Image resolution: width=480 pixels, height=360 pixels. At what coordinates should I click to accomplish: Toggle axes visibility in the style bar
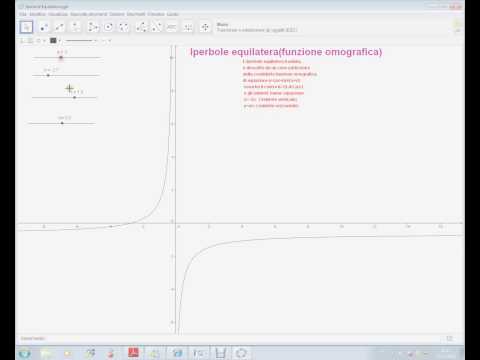click(x=23, y=41)
